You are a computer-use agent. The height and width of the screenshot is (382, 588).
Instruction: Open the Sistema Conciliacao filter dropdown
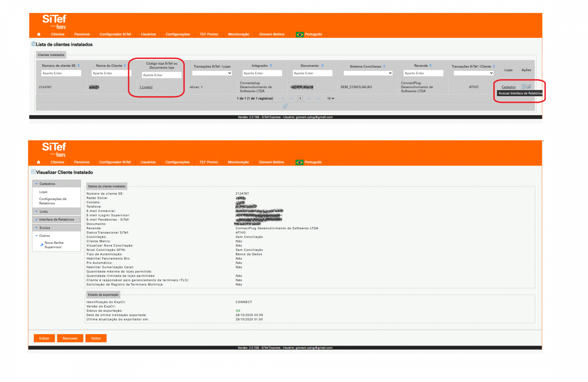click(x=368, y=73)
